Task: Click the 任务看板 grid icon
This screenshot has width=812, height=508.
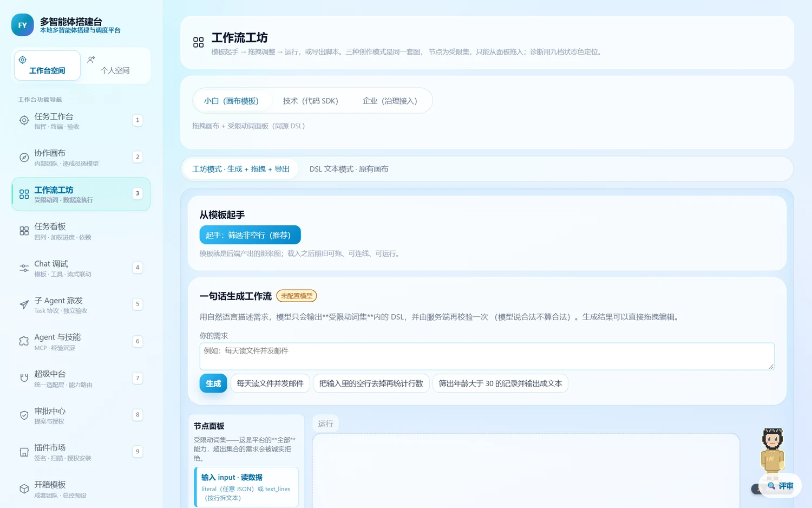Action: 24,231
